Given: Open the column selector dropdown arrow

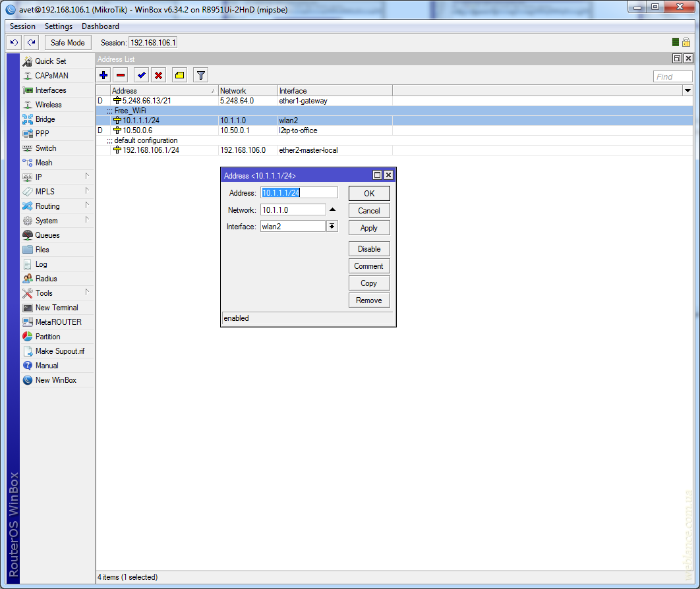Looking at the screenshot, I should click(687, 90).
